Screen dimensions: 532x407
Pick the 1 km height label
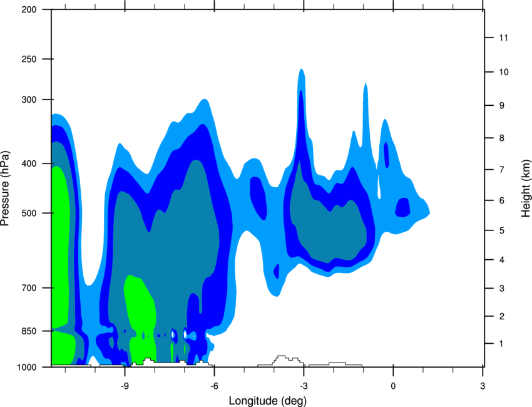pyautogui.click(x=501, y=344)
